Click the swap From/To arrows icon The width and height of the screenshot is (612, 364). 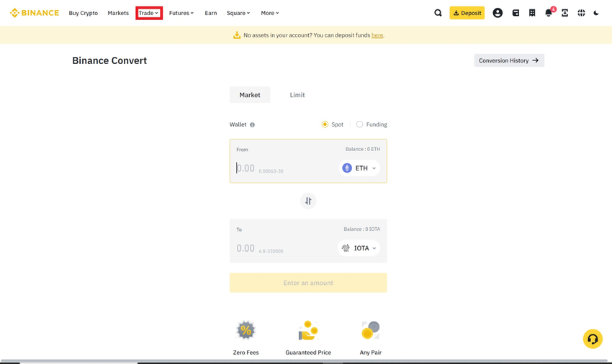coord(308,201)
